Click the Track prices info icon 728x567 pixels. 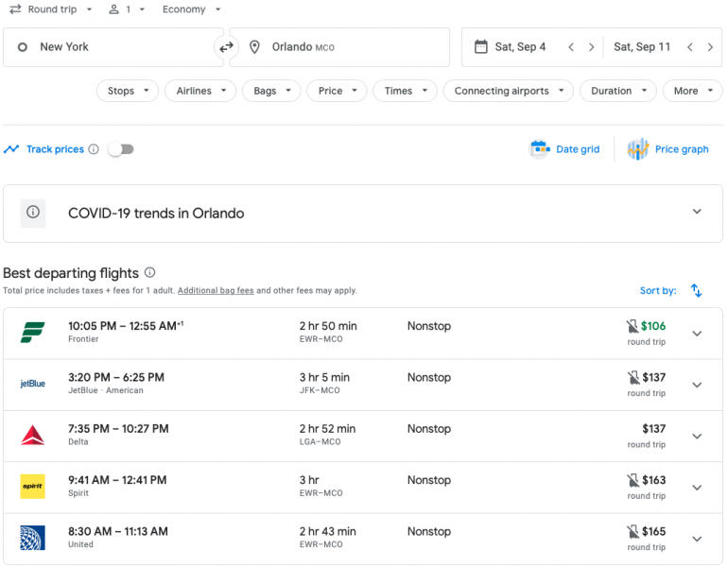[x=94, y=149]
